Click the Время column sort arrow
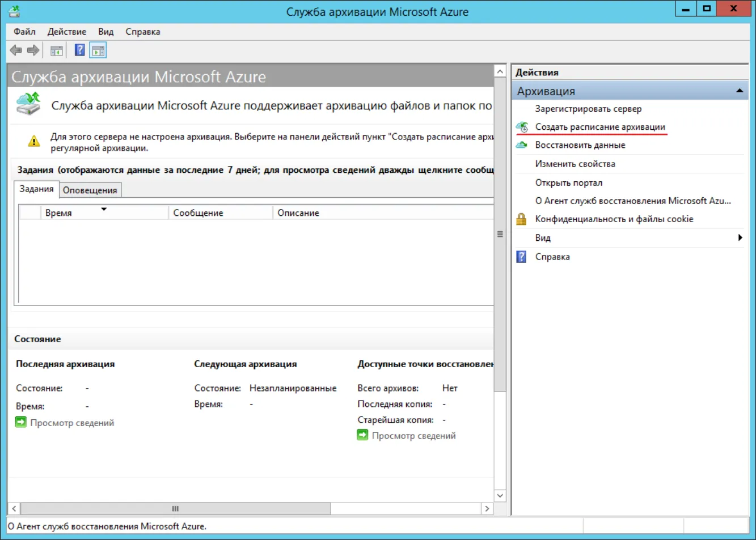The width and height of the screenshot is (756, 540). coord(104,209)
